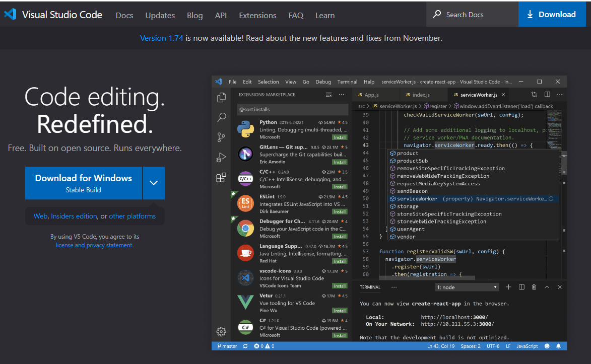This screenshot has height=364, width=591.
Task: Open the Version 1.74 link
Action: click(161, 38)
